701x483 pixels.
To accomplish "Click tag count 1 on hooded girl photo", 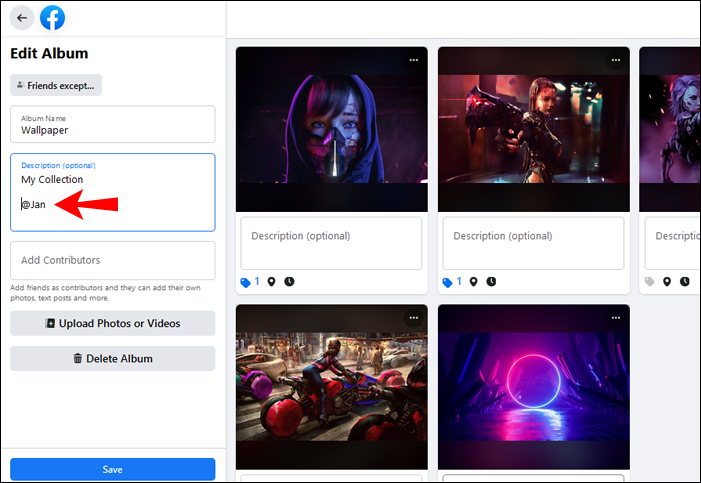I will [x=257, y=281].
